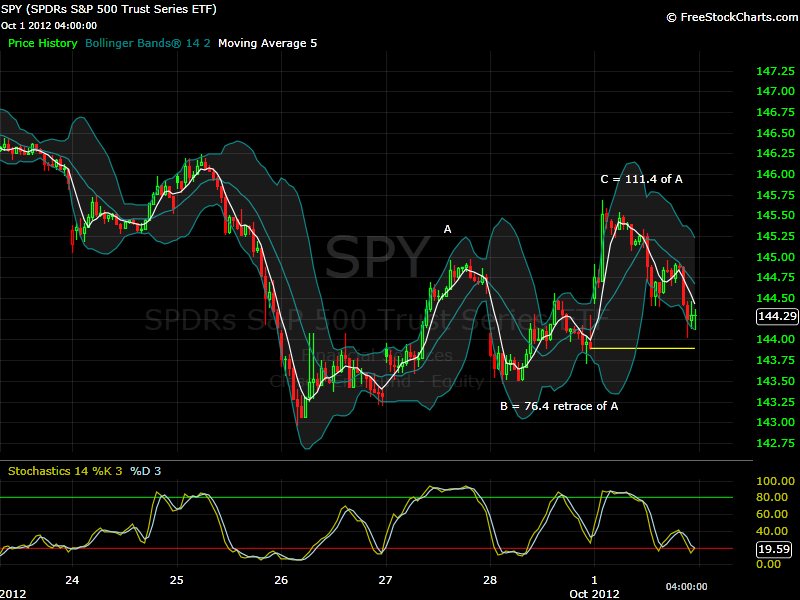Click the 143.25 price axis label
Viewport: 800px width, 600px height.
[x=775, y=402]
